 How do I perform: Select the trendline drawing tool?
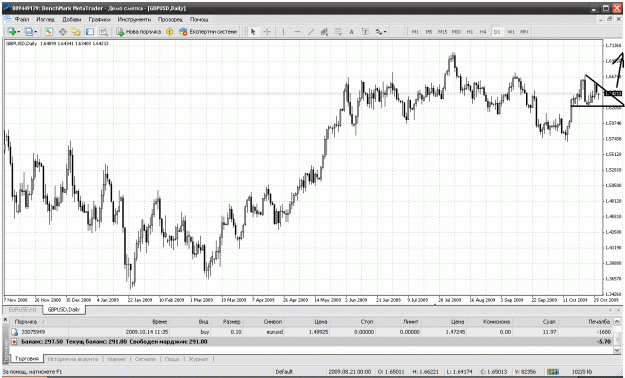pos(311,32)
